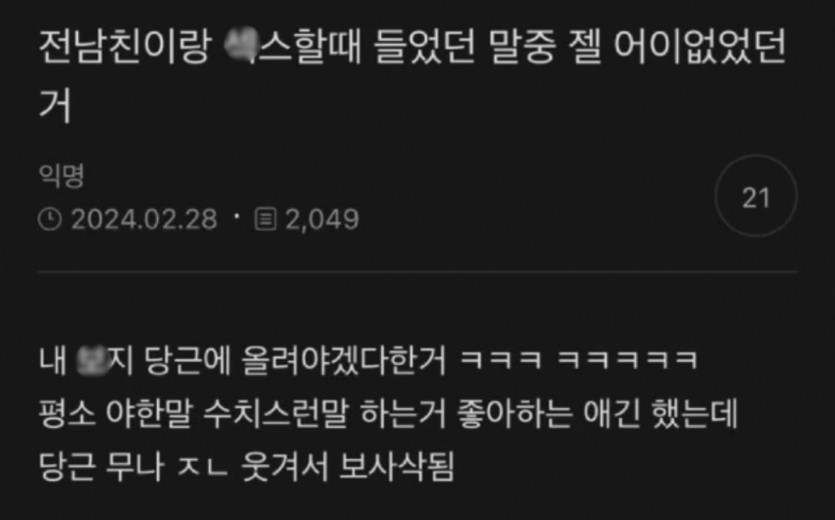Click the ㅈㄴ abbreviation in the last line
Screen dimensions: 835x520
pos(202,467)
